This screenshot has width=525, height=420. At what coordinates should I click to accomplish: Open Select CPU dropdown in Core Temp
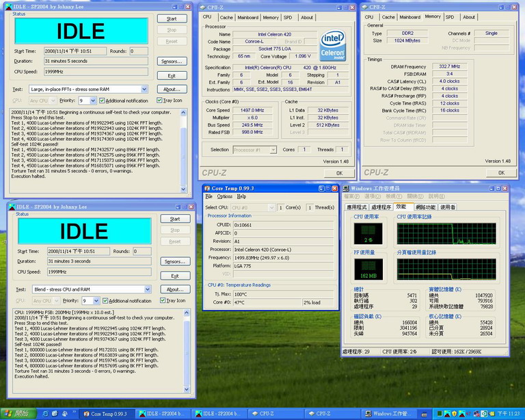pyautogui.click(x=272, y=208)
